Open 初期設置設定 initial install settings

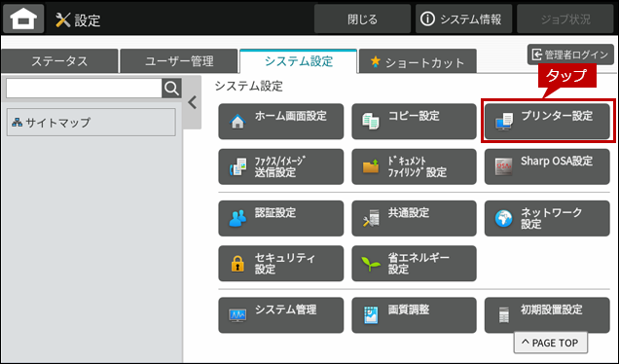pyautogui.click(x=547, y=315)
